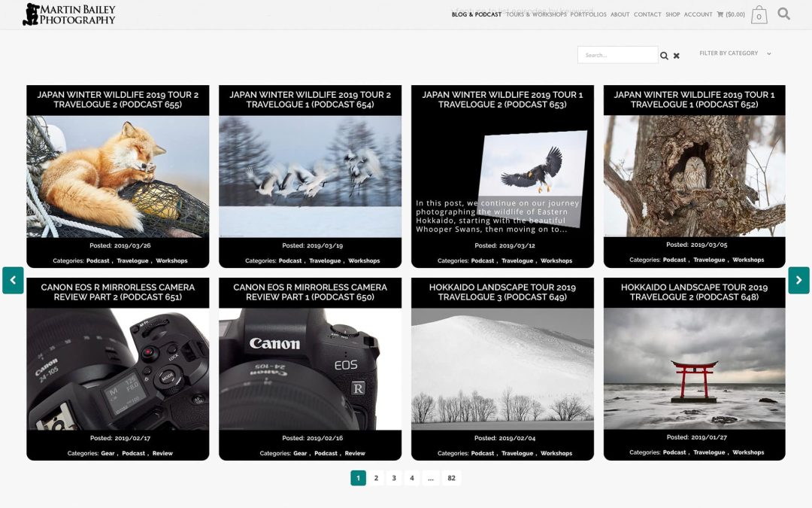Screen dimensions: 812x508
Task: Select the Contact menu item
Action: point(647,14)
